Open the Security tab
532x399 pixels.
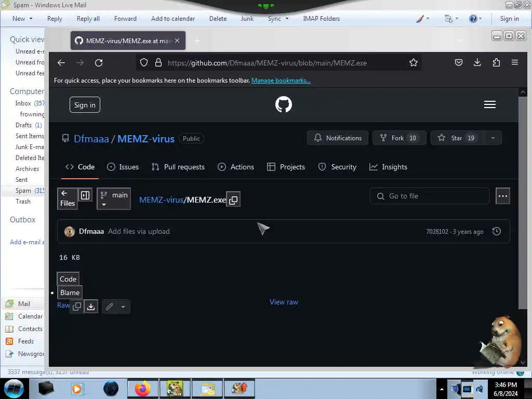click(337, 167)
